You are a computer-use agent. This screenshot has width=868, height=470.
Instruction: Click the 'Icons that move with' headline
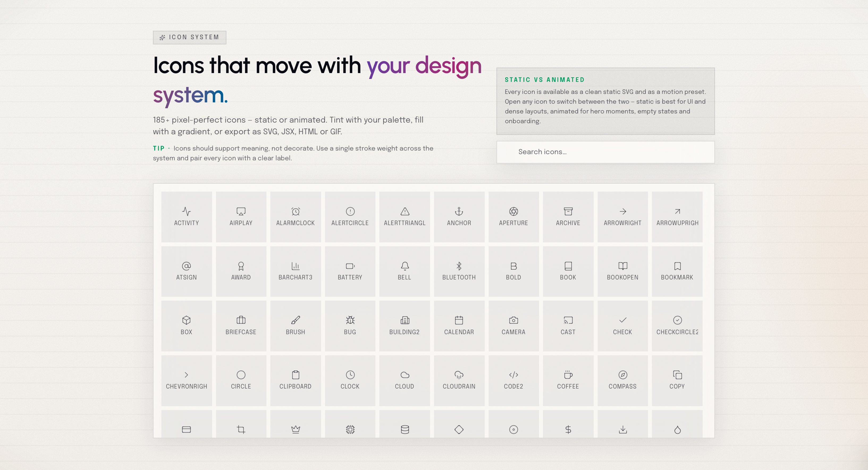[257, 65]
